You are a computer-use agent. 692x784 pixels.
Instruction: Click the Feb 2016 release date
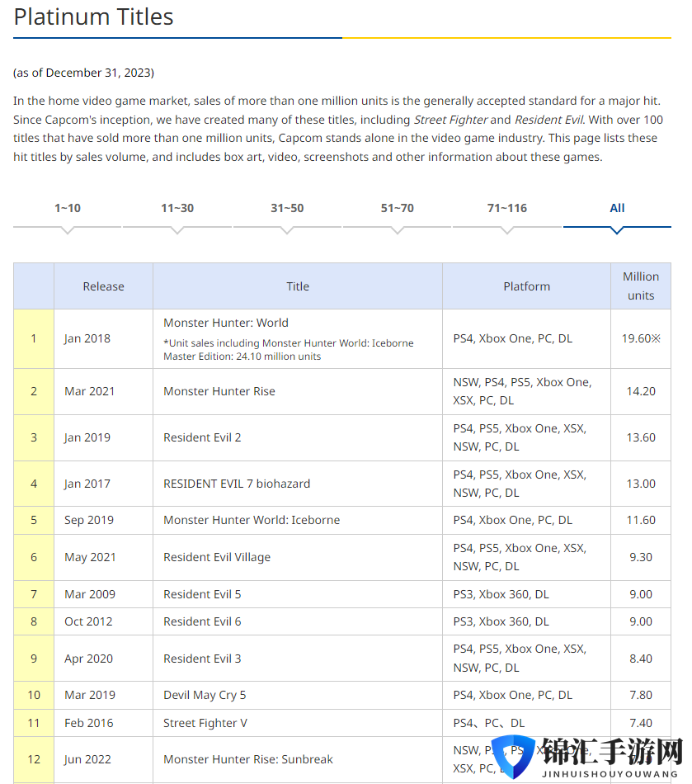(x=89, y=723)
